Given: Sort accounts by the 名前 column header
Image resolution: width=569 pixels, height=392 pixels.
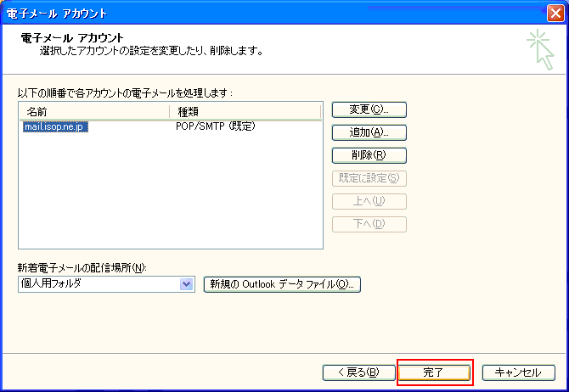Looking at the screenshot, I should (x=94, y=112).
